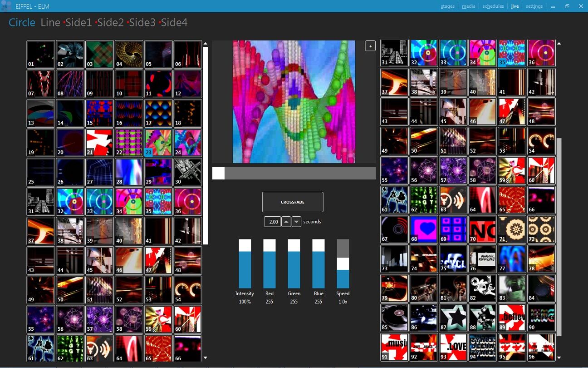Select heart thumbnail 68 in right grid
The width and height of the screenshot is (588, 368).
click(x=424, y=229)
